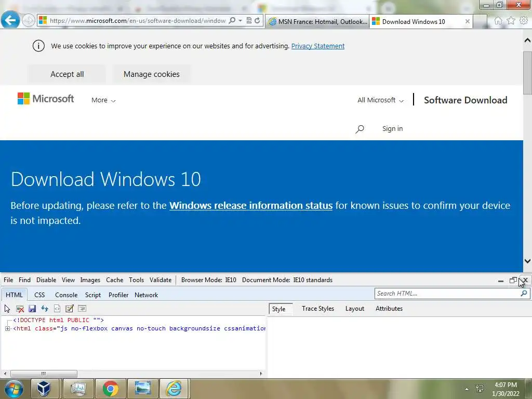Expand the html node in DOM tree
This screenshot has width=532, height=399.
(7, 328)
